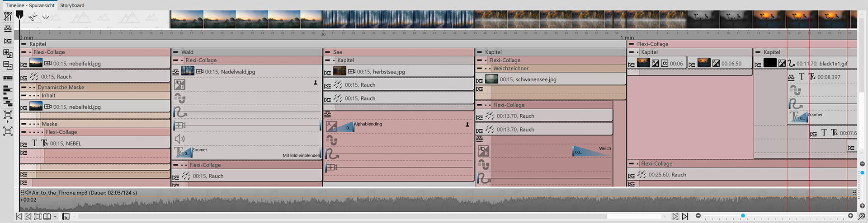Click the previous item navigation button at bottom left
The image size is (868, 223).
click(x=28, y=217)
